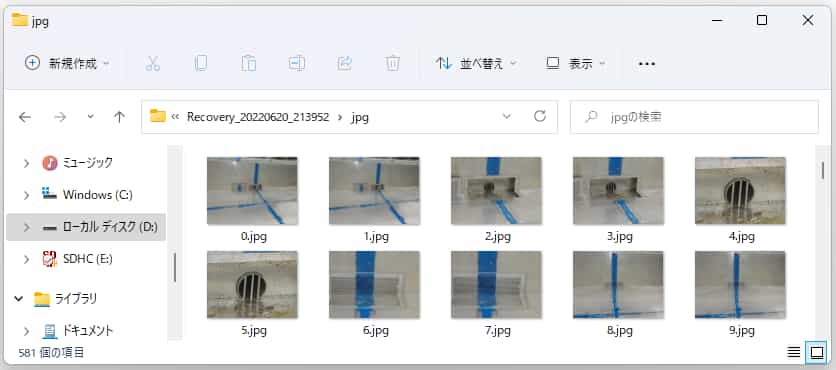Click the folder icon in address bar
Viewport: 836px width, 370px height.
coord(157,116)
